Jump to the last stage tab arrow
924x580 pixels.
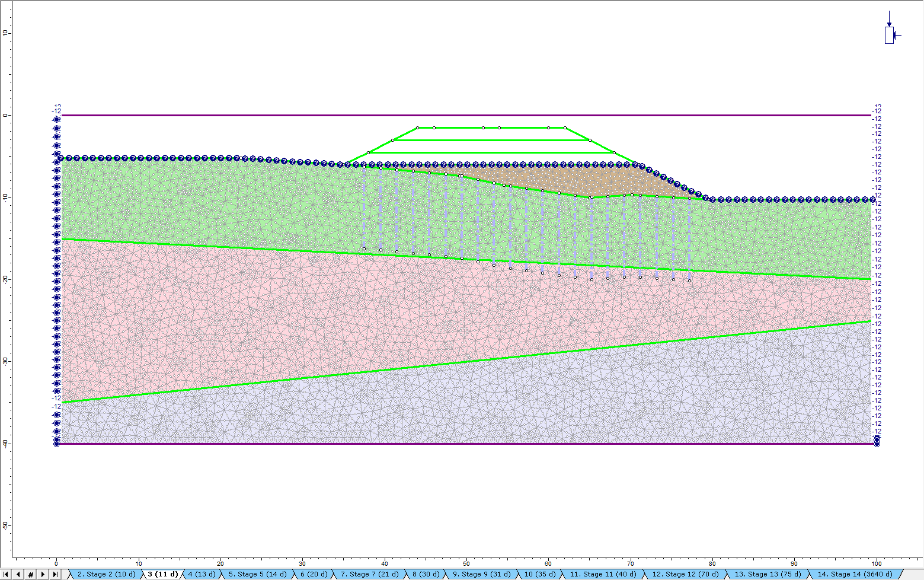click(55, 574)
